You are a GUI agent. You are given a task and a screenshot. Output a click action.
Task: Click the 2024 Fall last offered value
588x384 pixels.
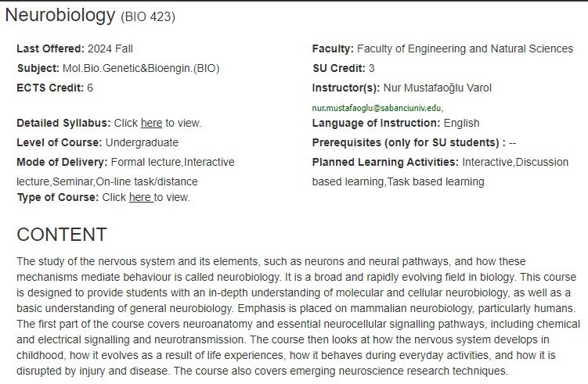click(x=110, y=48)
